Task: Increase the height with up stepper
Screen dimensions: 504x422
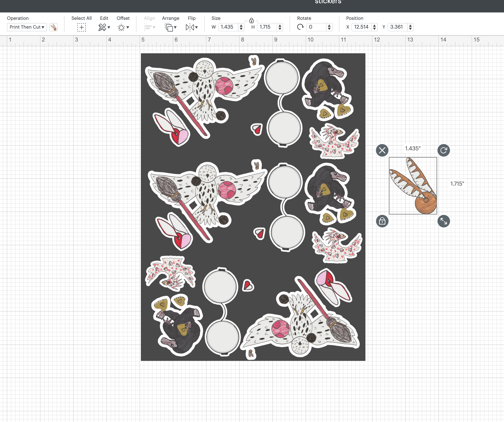Action: tap(280, 25)
